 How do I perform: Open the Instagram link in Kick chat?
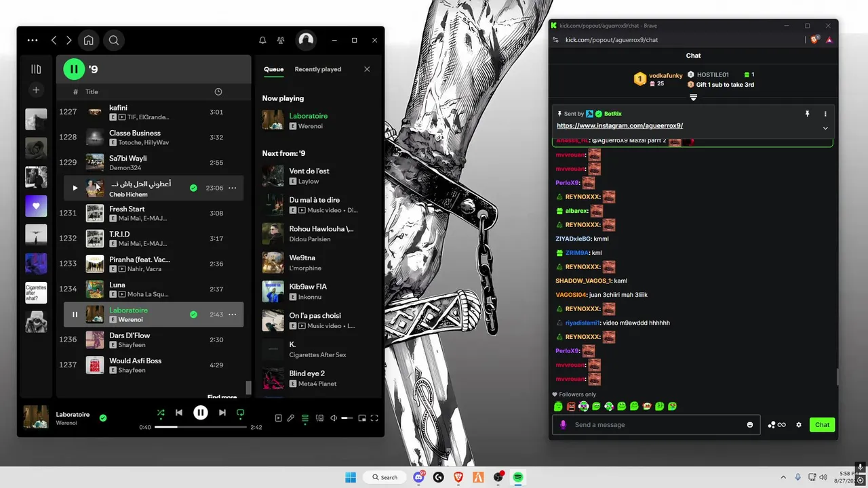coord(620,125)
